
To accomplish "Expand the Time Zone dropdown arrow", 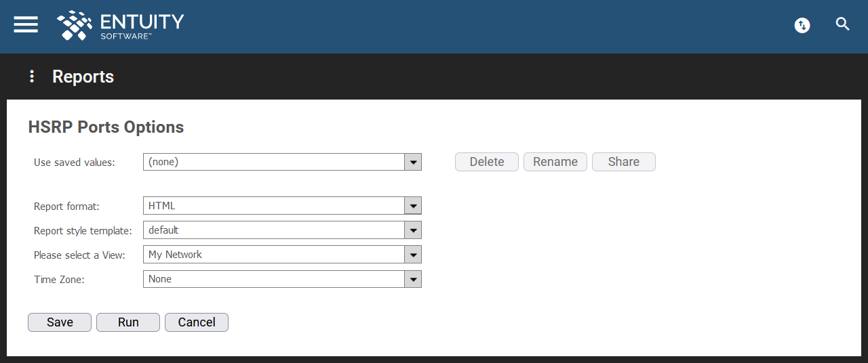I will (x=413, y=279).
